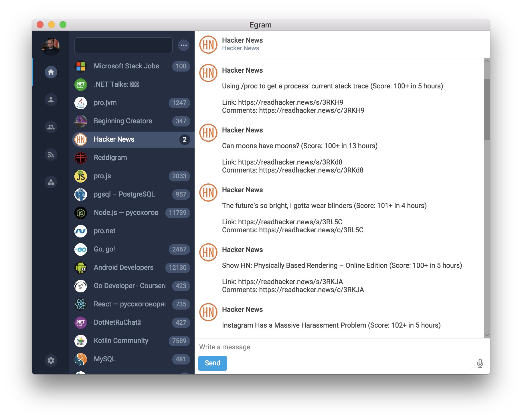Select the pro.jvm chat
This screenshot has width=522, height=420.
133,103
